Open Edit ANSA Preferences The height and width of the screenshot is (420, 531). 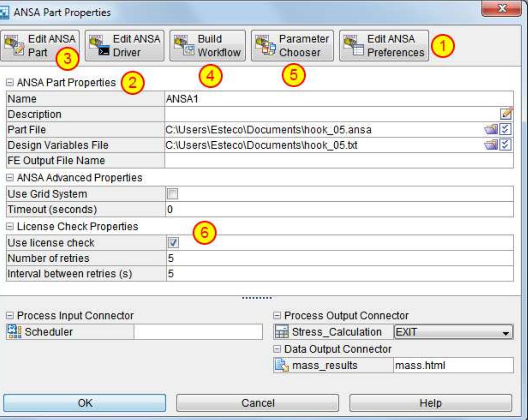pyautogui.click(x=384, y=45)
